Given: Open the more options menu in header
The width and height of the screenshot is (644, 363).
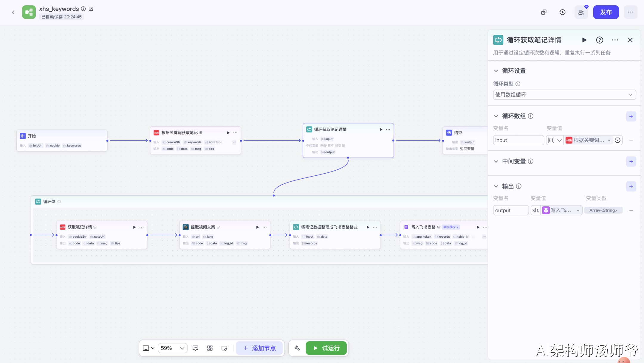Looking at the screenshot, I should click(x=630, y=12).
